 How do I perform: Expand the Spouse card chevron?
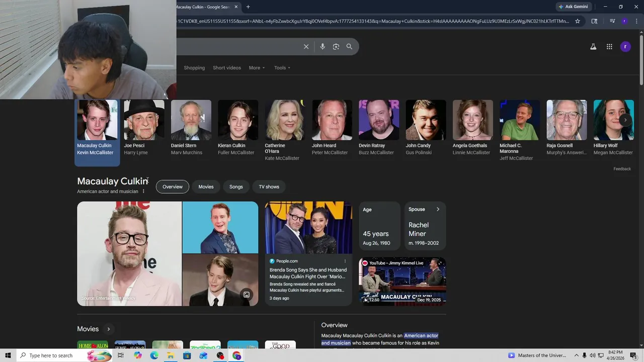[438, 209]
